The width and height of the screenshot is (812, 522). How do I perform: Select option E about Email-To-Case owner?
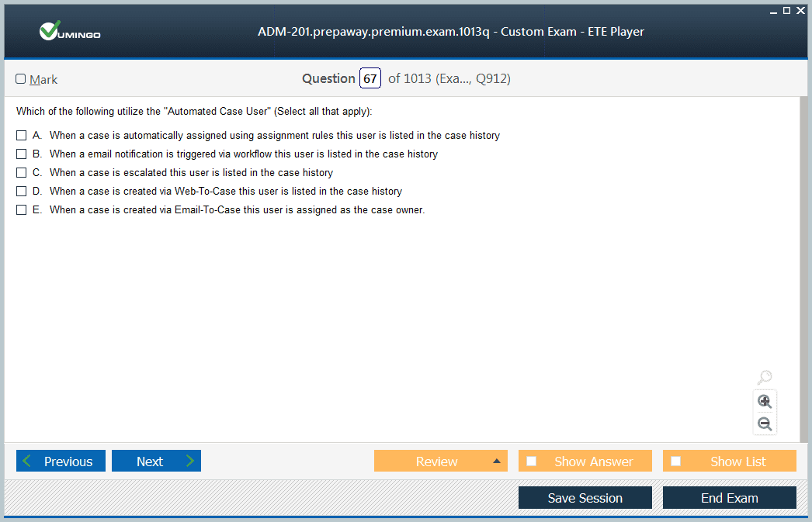22,210
